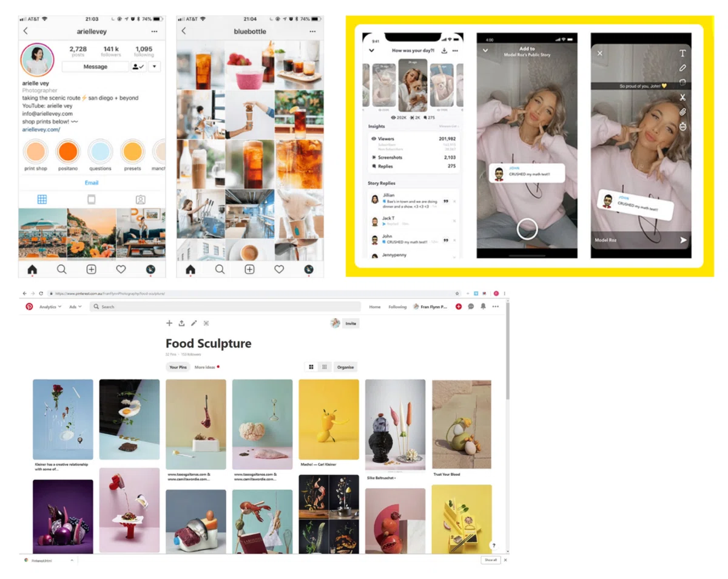Edit the Food Sculpture board with pencil icon

[x=194, y=323]
